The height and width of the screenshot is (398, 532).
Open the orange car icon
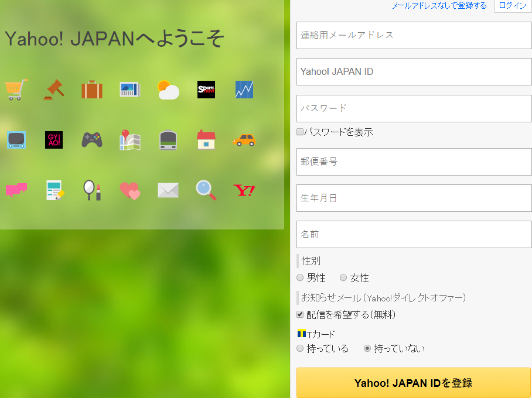[x=244, y=140]
